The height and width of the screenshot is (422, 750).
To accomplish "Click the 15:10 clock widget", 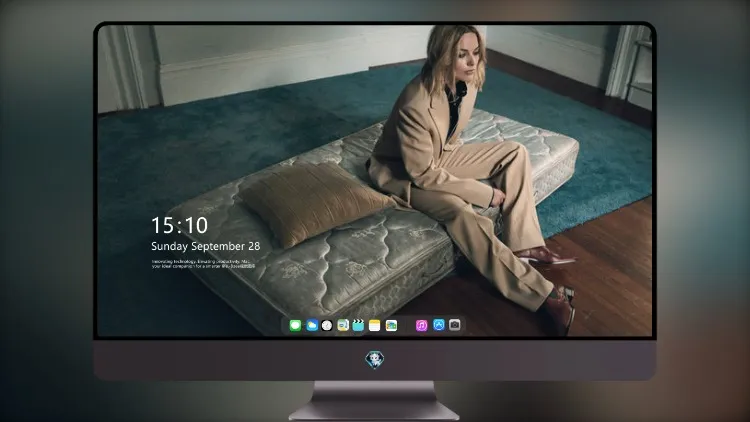I will coord(179,225).
